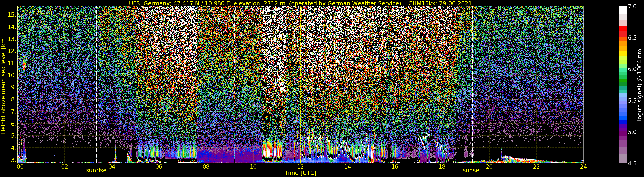Click the '10.' km tick on the height axis

12,75
